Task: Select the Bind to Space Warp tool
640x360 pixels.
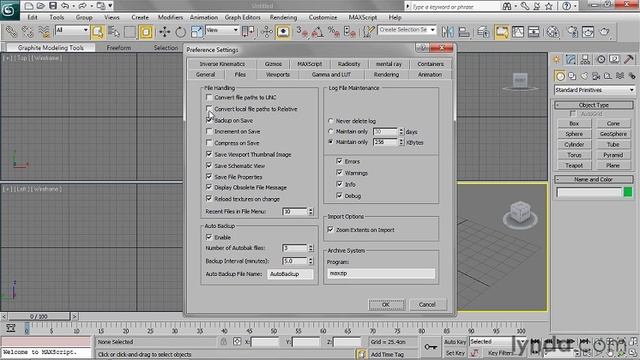Action: tap(43, 32)
